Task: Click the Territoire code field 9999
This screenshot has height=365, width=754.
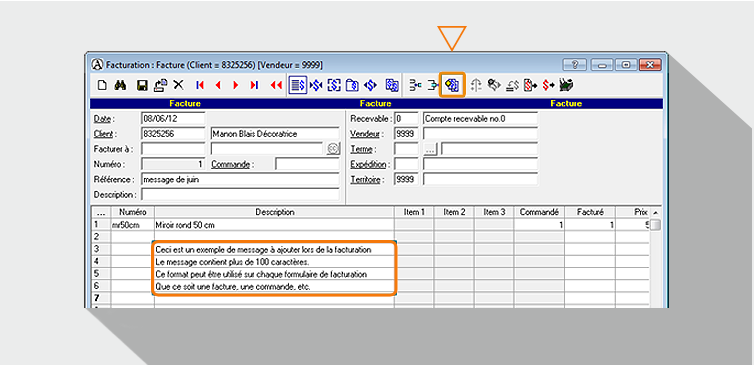Action: click(406, 179)
